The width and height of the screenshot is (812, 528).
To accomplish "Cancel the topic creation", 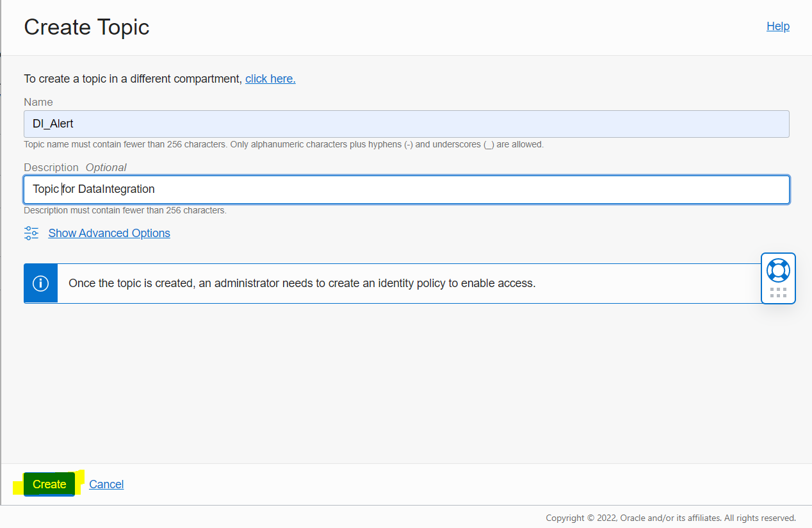I will (106, 484).
